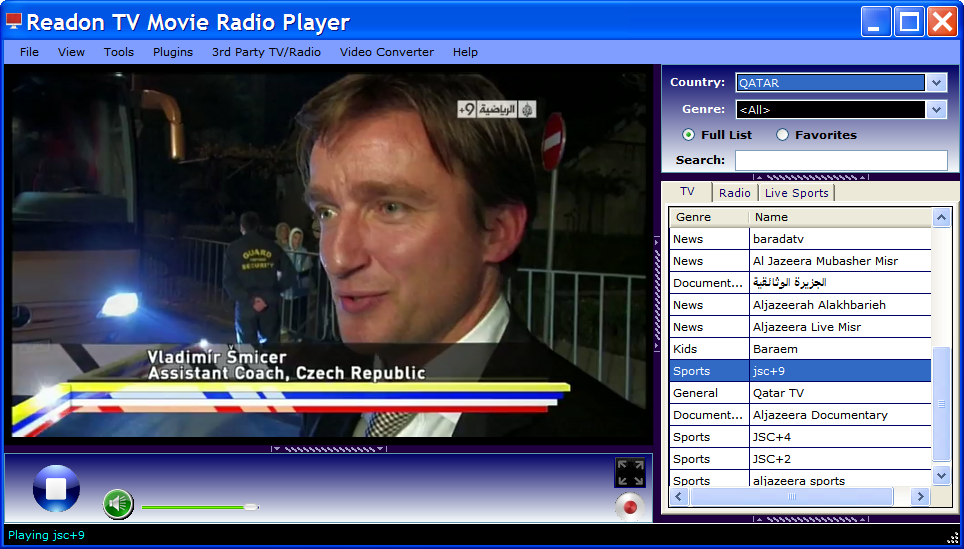Mute audio using the green speaker icon
Screen dimensions: 964x549
[118, 504]
